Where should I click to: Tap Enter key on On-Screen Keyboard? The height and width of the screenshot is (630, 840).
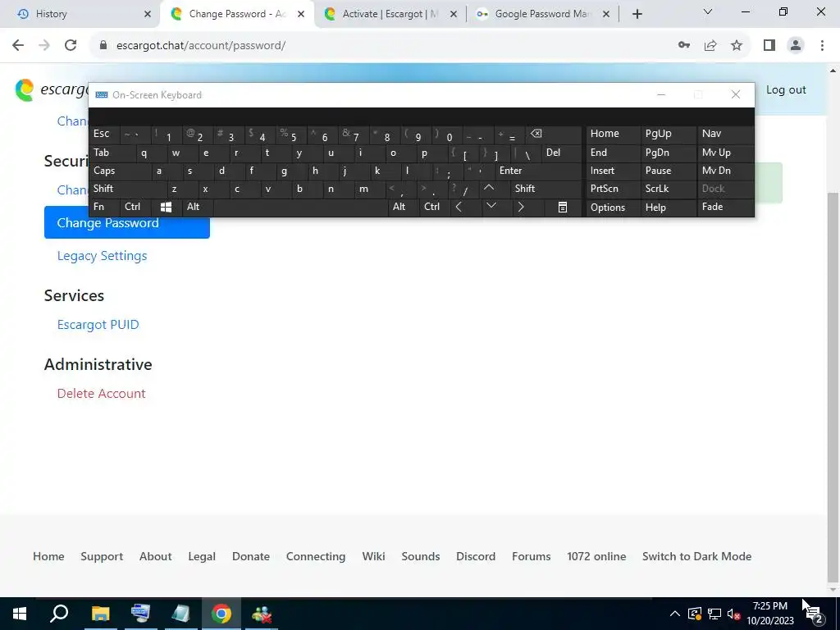tap(538, 171)
